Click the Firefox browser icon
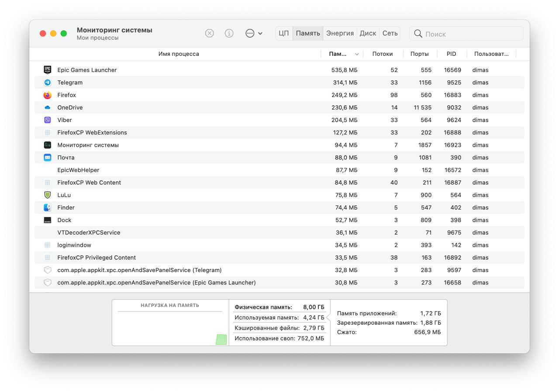The height and width of the screenshot is (392, 559). (x=48, y=95)
